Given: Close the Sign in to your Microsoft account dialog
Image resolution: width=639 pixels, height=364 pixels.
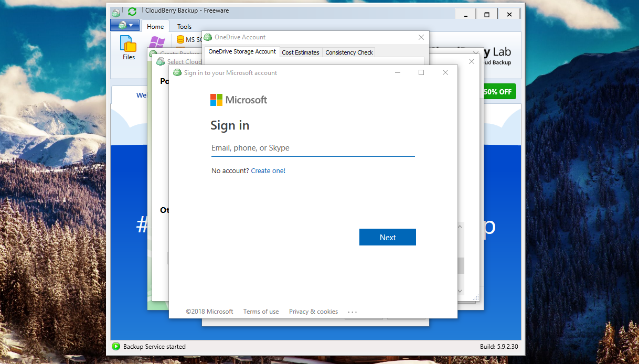Looking at the screenshot, I should point(445,72).
